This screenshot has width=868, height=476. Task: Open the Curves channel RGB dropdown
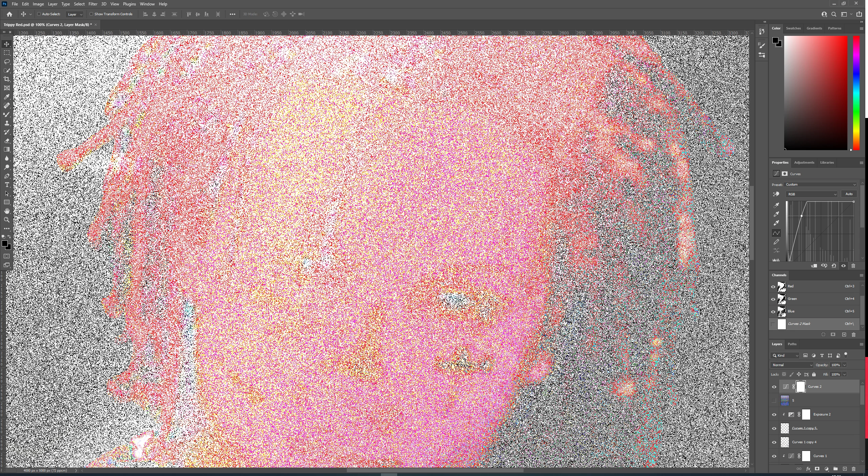(x=812, y=194)
